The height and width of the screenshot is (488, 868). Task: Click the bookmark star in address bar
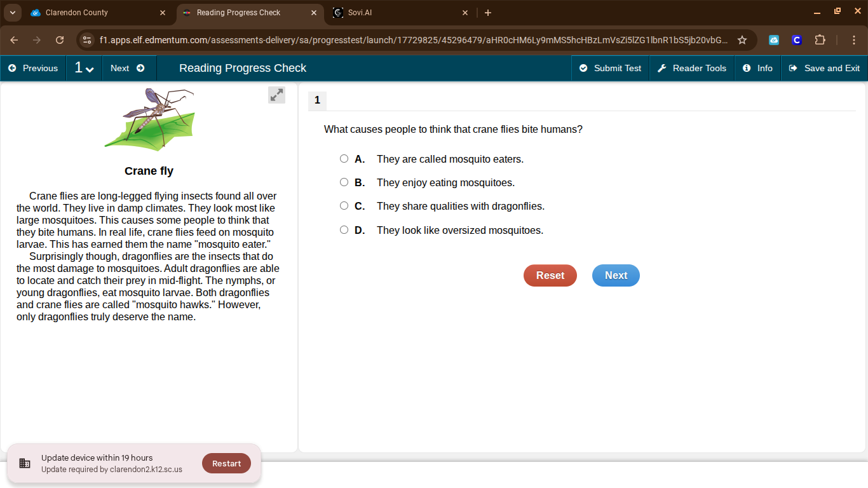pos(742,40)
